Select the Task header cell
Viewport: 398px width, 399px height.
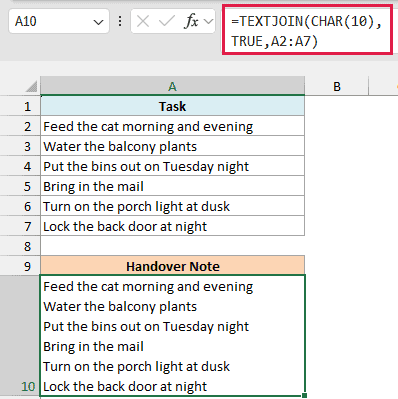coord(172,106)
